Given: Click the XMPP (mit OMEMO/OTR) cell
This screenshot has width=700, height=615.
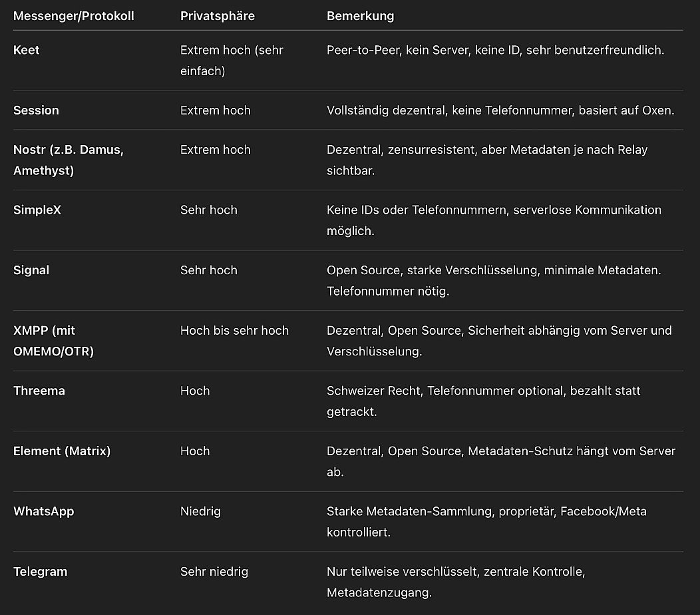Looking at the screenshot, I should coord(53,341).
